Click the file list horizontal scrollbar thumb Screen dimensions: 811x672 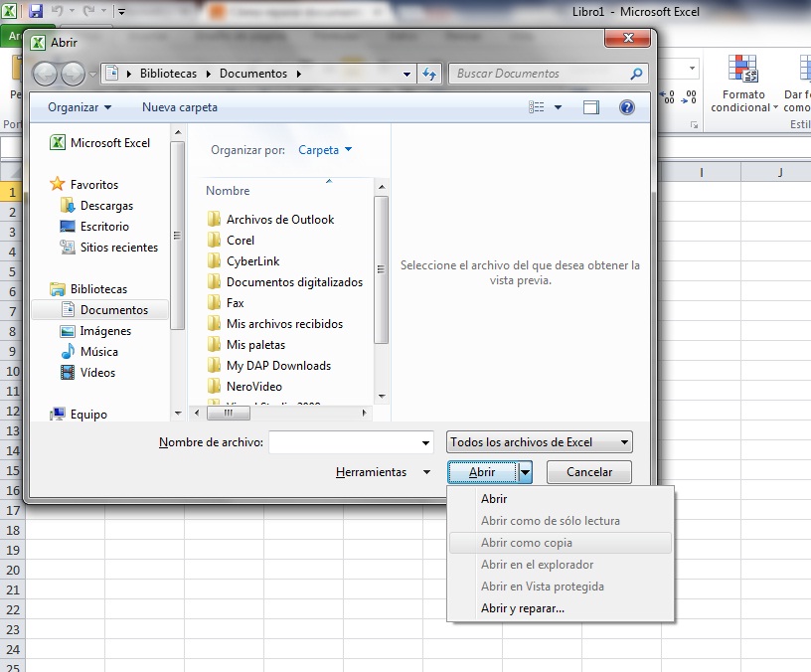click(x=229, y=413)
